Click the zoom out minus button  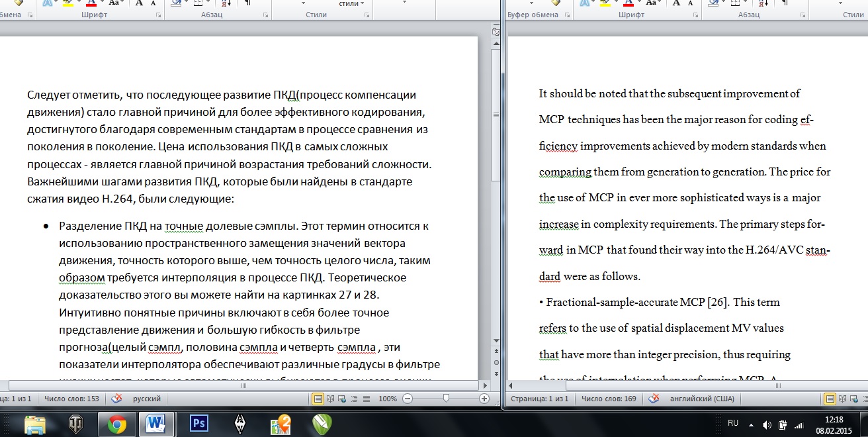pos(408,399)
